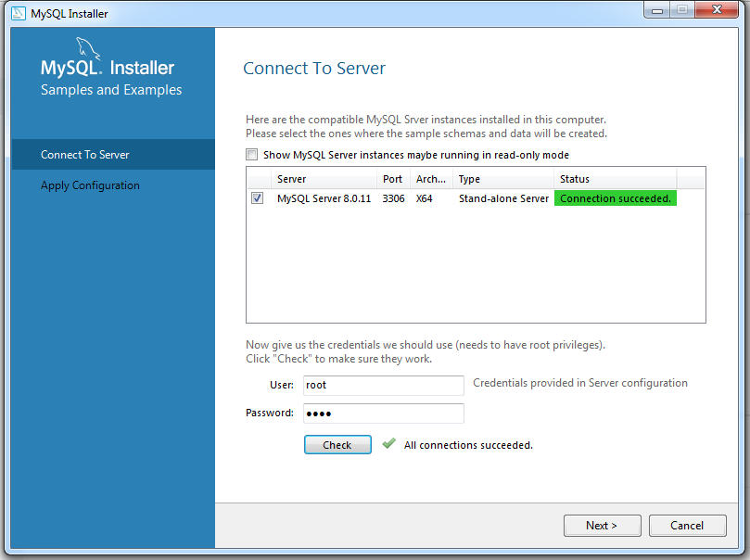Click the Connection succeeded status cell

click(x=616, y=198)
